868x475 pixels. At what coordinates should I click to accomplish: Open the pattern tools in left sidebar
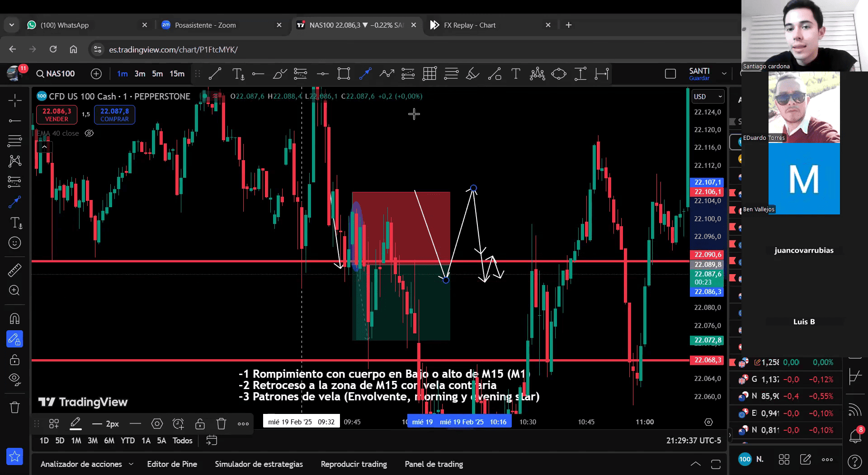[x=14, y=161]
